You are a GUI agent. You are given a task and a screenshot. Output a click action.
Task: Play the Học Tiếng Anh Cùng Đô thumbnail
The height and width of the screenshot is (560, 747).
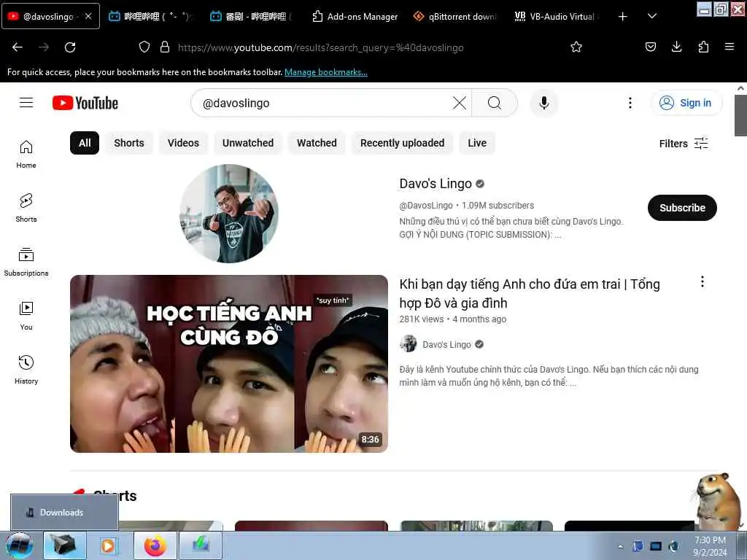[228, 364]
